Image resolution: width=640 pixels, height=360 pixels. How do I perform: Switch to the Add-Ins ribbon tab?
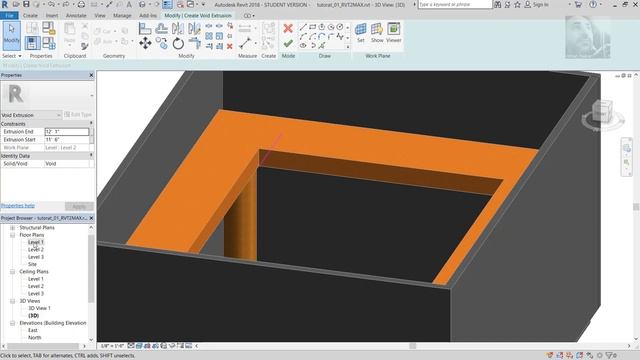pos(148,16)
